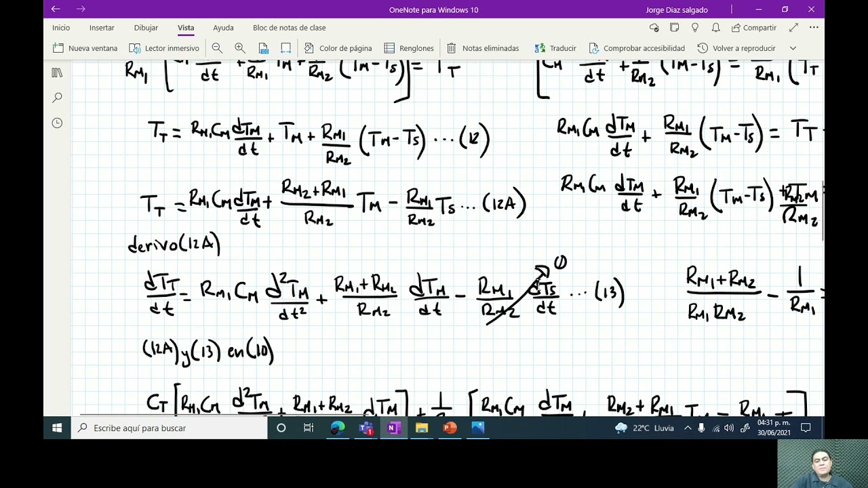The width and height of the screenshot is (868, 488).
Task: Zoom in with the plus magnifier
Action: [240, 48]
